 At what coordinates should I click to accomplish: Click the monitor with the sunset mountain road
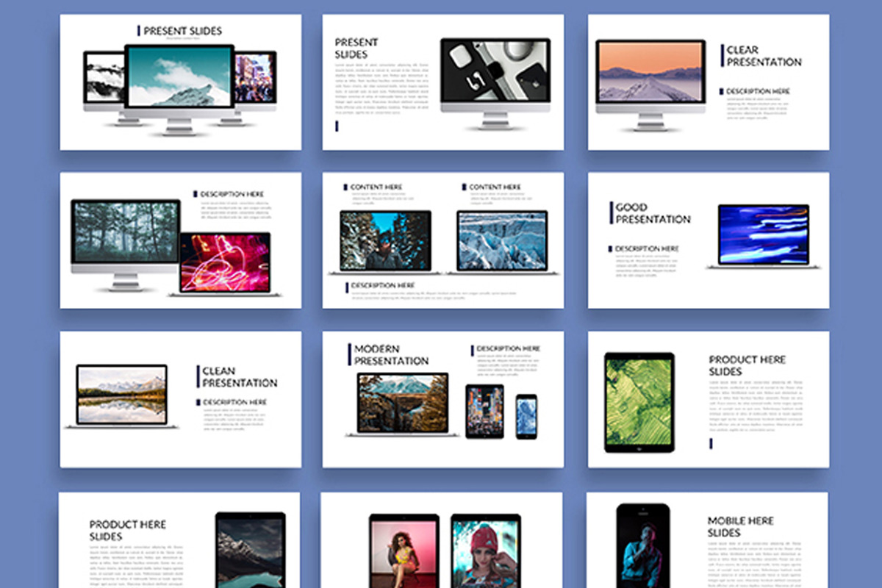click(x=650, y=85)
